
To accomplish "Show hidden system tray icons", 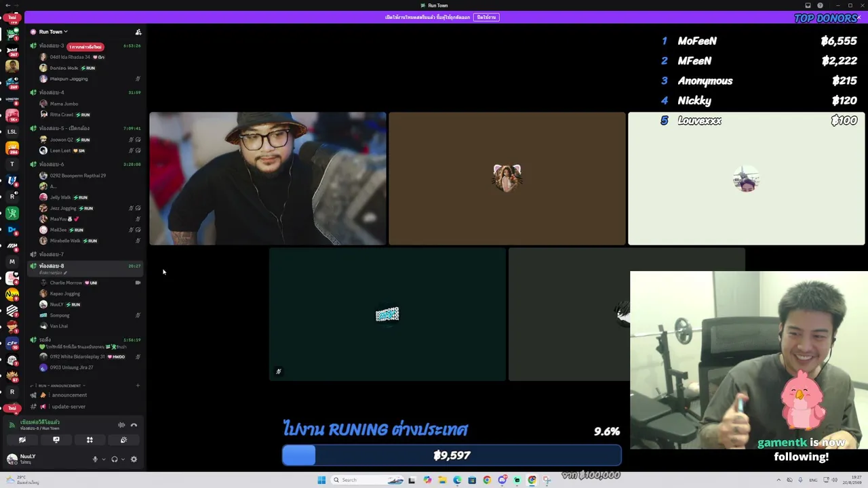I will [x=778, y=480].
